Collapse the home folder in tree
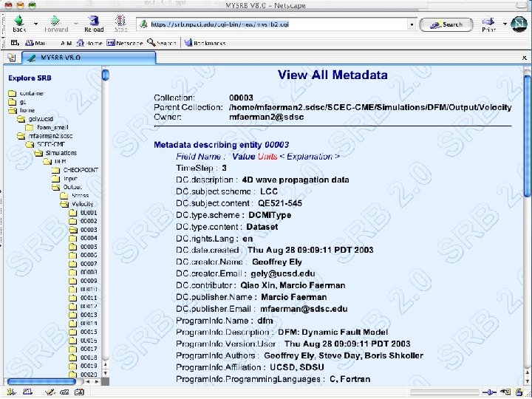Image resolution: width=532 pixels, height=399 pixels. (x=13, y=110)
